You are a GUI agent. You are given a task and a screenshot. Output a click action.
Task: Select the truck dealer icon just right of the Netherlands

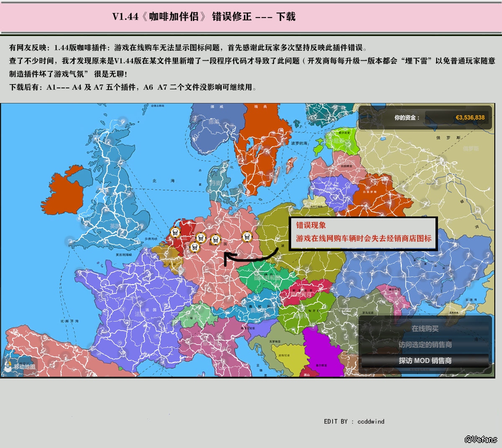(201, 238)
